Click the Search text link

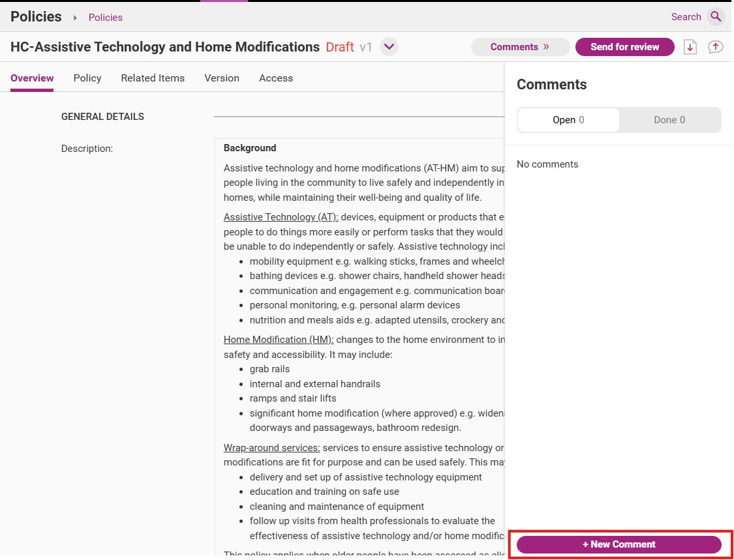(x=686, y=17)
